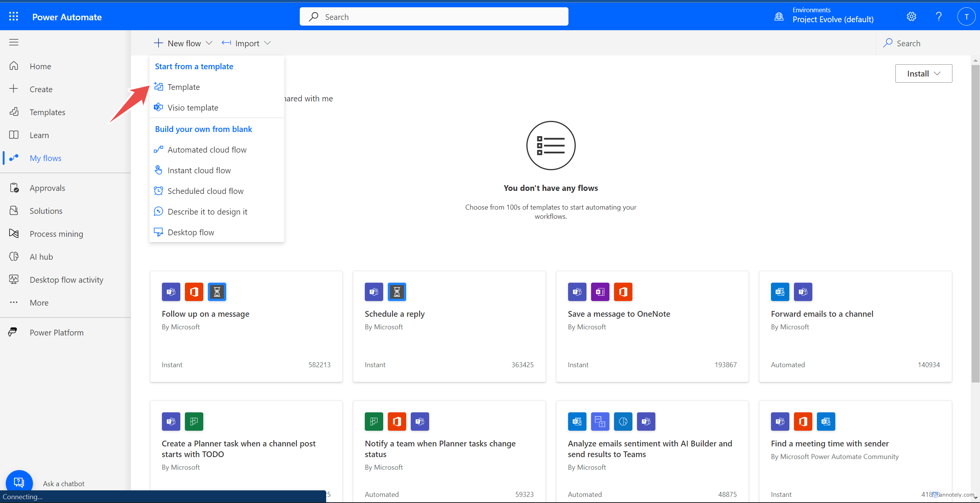The image size is (980, 503).
Task: Open the Settings gear
Action: tap(911, 16)
